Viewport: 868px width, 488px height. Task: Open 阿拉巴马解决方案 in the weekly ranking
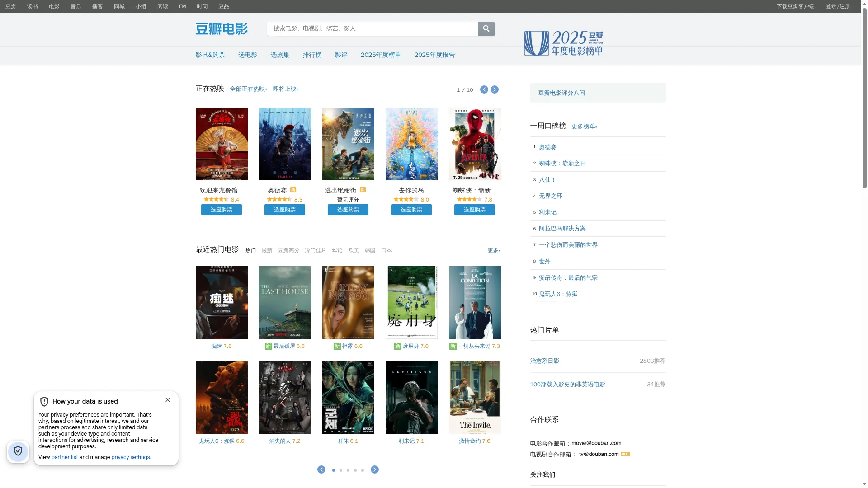[x=562, y=229]
